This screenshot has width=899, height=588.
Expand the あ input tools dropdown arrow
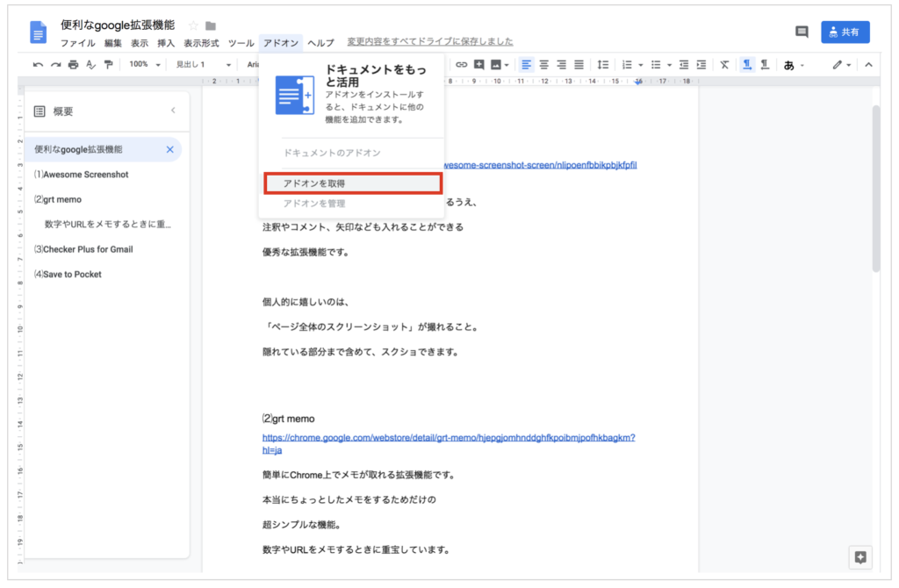pos(802,65)
